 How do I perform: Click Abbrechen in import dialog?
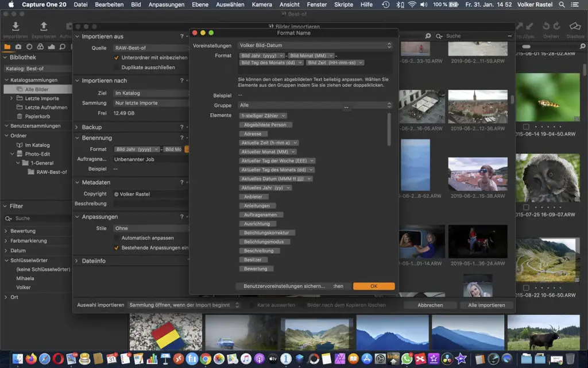coord(430,305)
